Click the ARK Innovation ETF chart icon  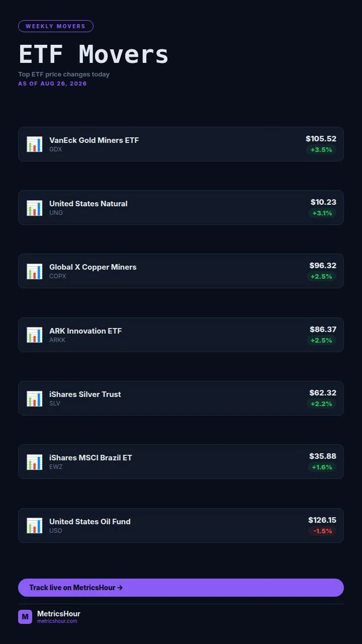tap(35, 335)
